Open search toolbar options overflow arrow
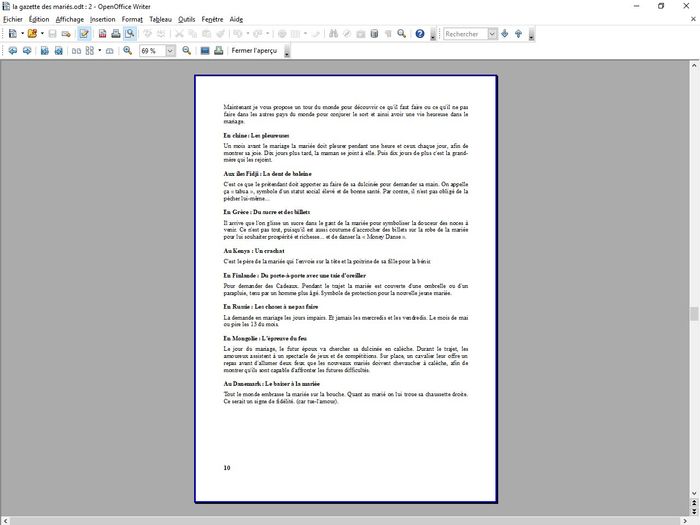This screenshot has width=700, height=525. click(531, 34)
